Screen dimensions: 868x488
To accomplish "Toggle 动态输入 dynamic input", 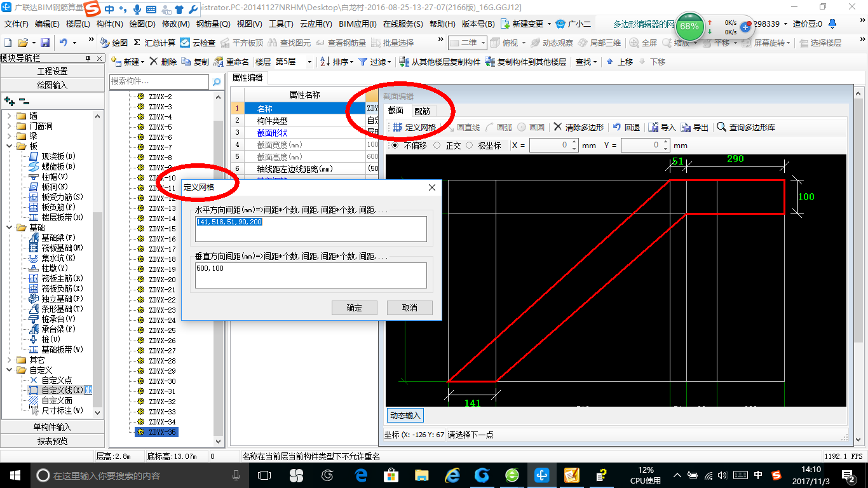I will 405,415.
